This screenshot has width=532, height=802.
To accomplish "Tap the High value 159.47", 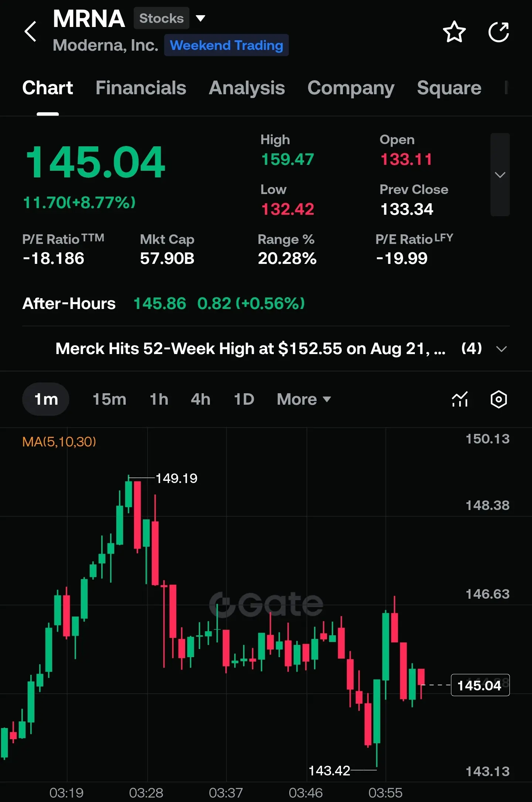I will pos(287,160).
